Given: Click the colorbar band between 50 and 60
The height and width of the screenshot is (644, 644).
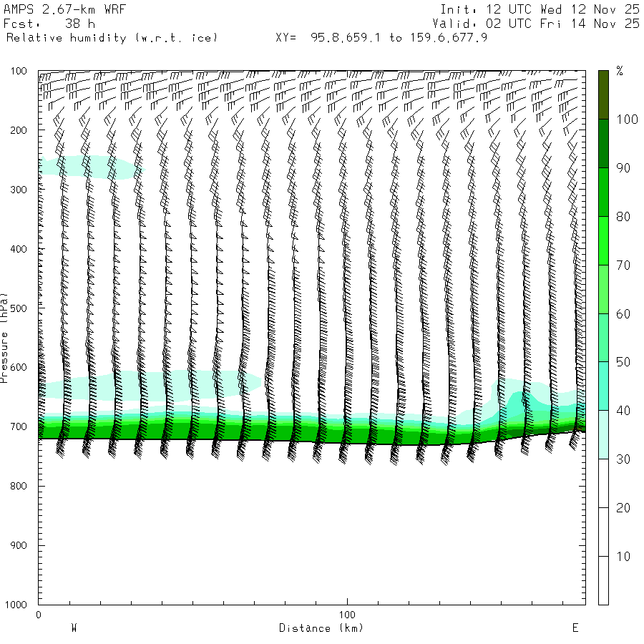Looking at the screenshot, I should pyautogui.click(x=603, y=338).
